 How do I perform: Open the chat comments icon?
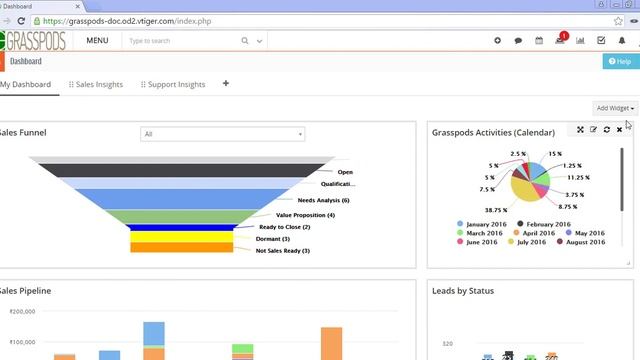518,41
